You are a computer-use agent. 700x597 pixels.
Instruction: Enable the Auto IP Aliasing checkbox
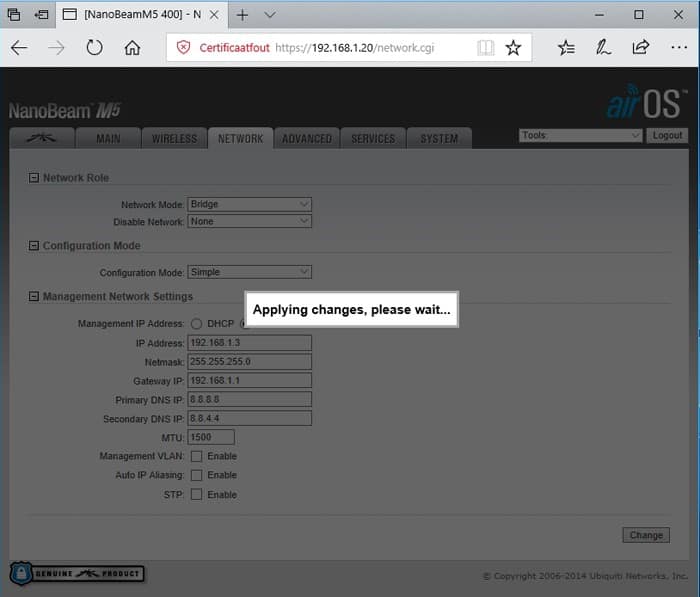pyautogui.click(x=196, y=475)
